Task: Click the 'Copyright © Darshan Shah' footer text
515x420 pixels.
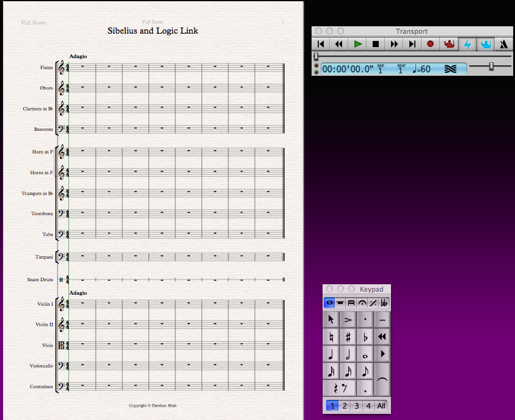Action: click(x=153, y=405)
